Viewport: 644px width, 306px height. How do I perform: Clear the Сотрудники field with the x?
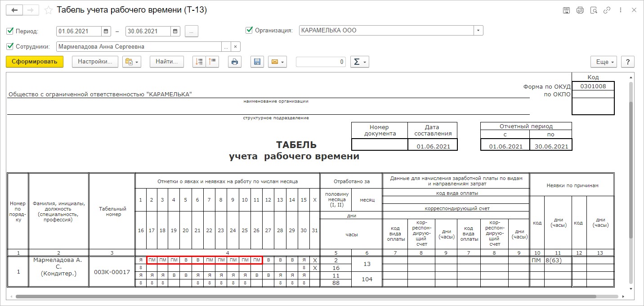tap(236, 46)
